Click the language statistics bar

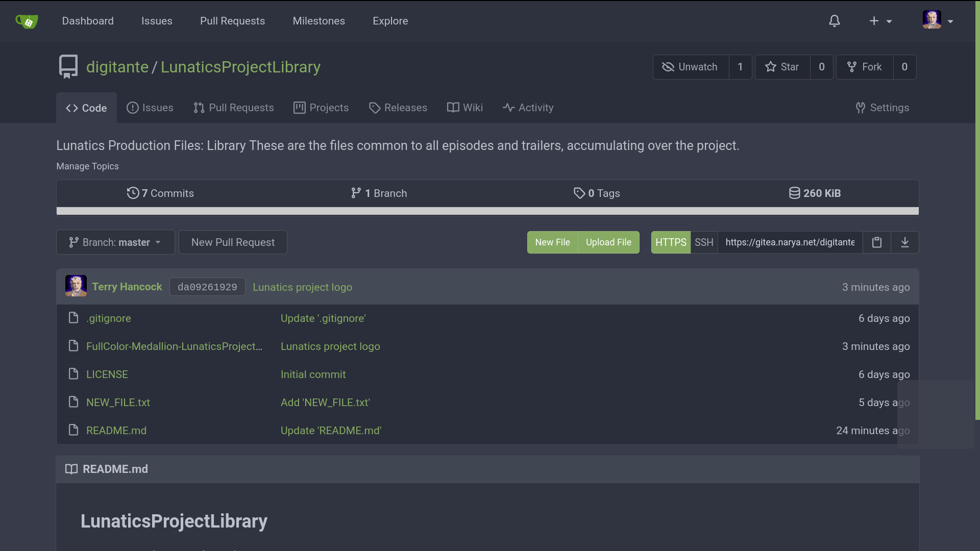click(487, 211)
